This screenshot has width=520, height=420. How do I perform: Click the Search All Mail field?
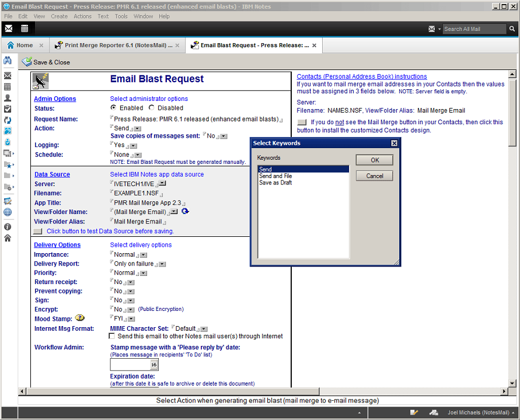pos(474,29)
